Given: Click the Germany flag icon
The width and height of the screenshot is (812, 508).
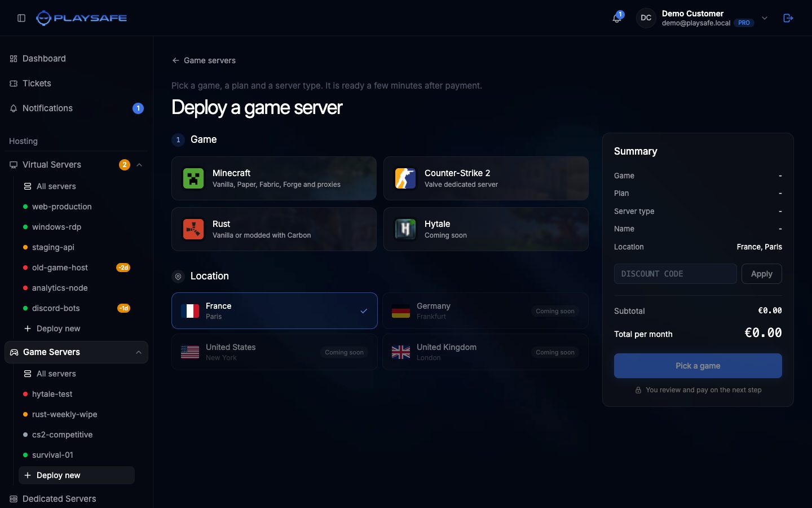Looking at the screenshot, I should [401, 311].
